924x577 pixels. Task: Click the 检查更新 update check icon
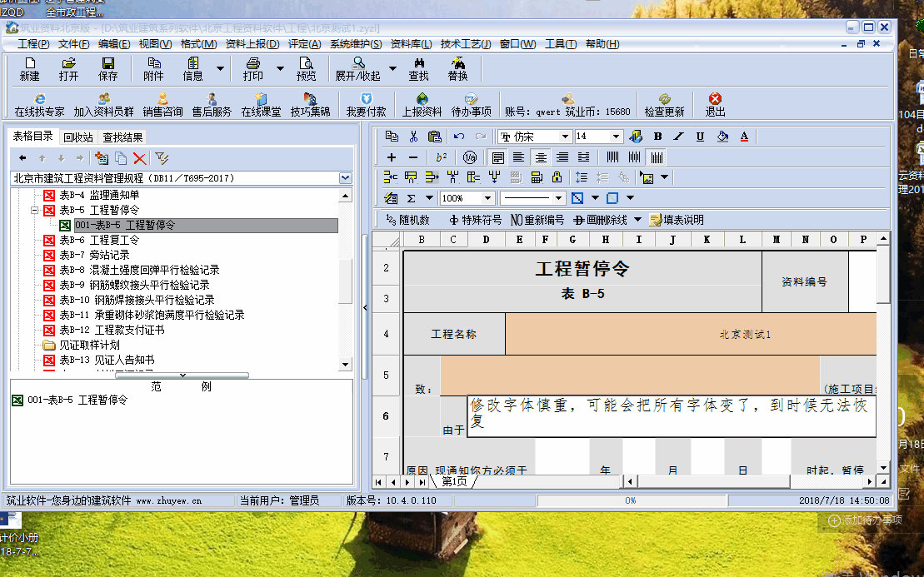point(664,104)
